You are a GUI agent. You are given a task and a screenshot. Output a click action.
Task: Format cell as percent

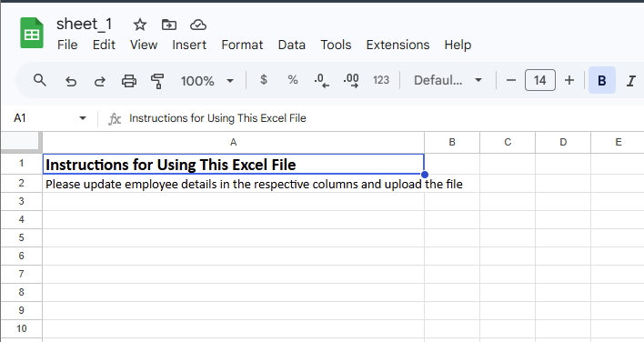(292, 80)
